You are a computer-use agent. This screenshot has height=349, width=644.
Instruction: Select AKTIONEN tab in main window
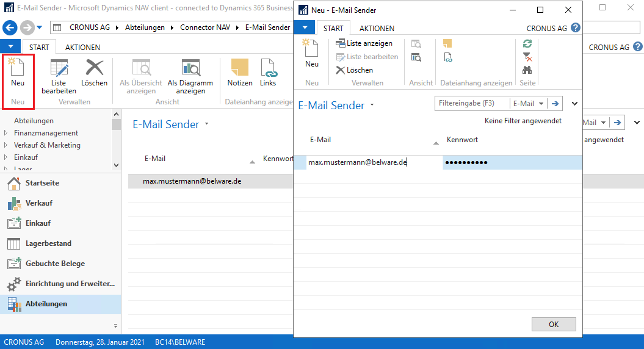tap(82, 47)
